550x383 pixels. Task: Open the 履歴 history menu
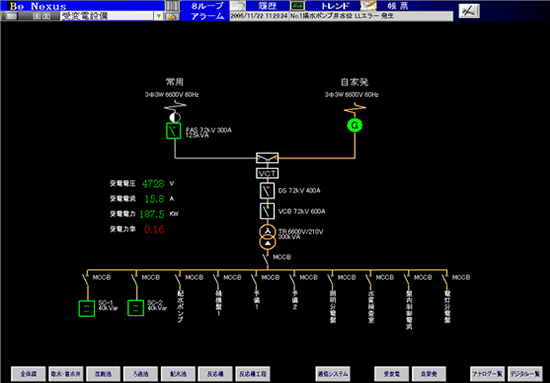(x=267, y=6)
